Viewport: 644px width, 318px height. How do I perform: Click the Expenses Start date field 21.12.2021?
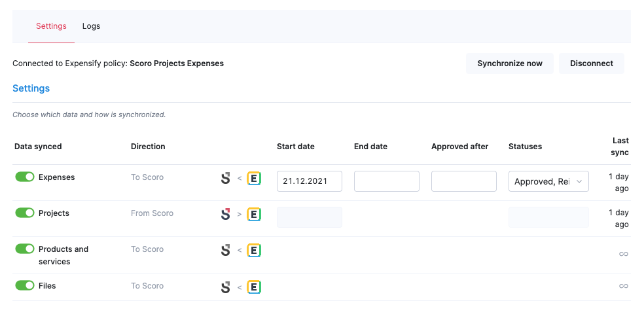(x=310, y=181)
